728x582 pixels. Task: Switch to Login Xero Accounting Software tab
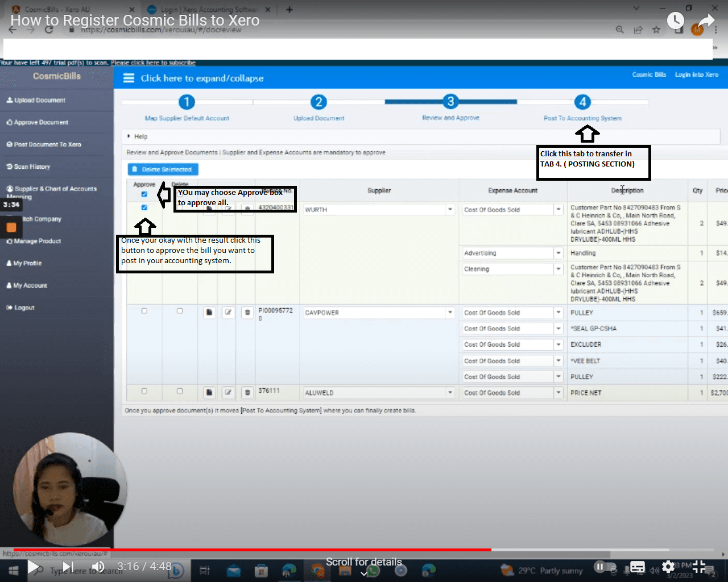click(x=209, y=9)
